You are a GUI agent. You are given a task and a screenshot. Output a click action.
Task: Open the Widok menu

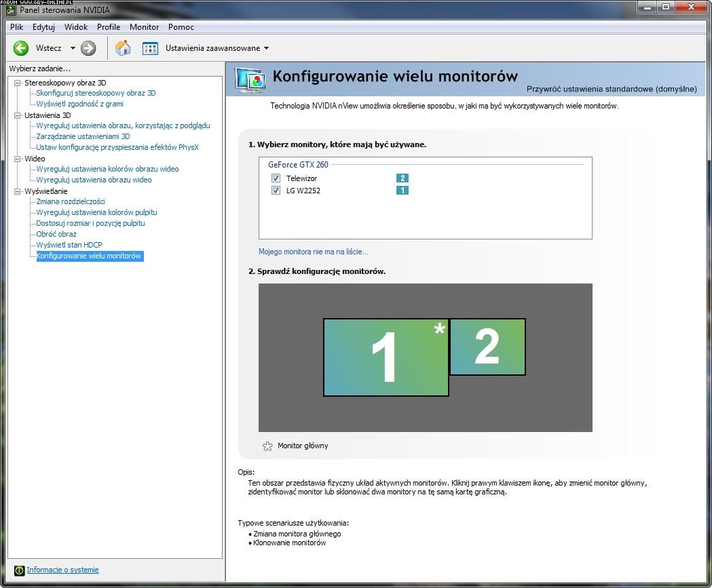tap(76, 26)
